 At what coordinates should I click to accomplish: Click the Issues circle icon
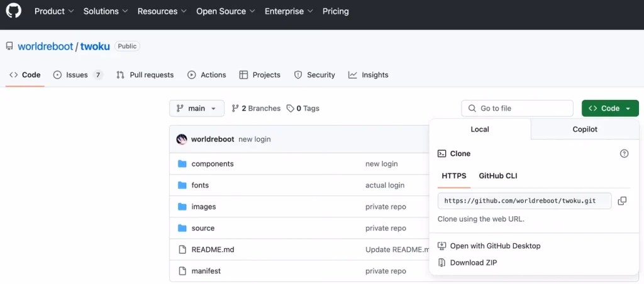[x=58, y=75]
